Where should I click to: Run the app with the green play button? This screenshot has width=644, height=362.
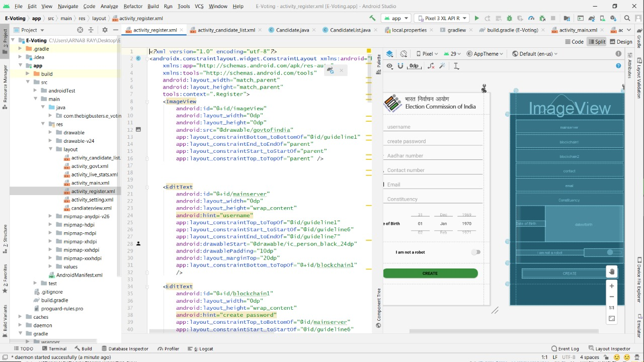476,18
